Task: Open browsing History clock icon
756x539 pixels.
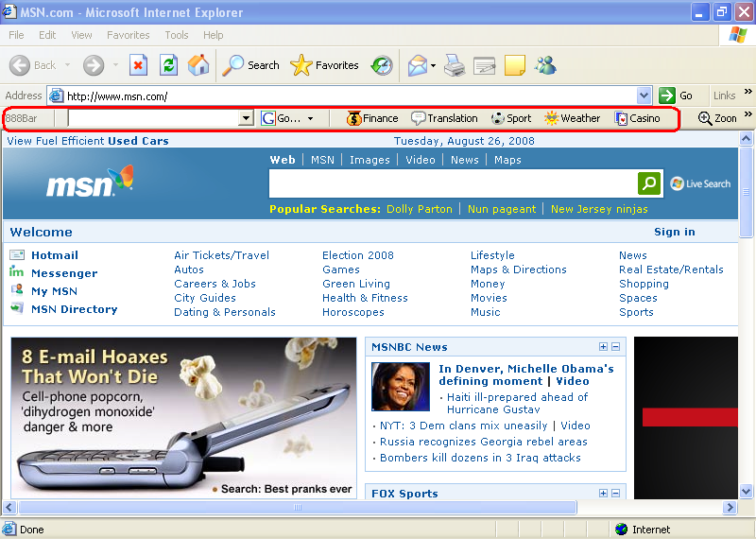Action: 382,65
